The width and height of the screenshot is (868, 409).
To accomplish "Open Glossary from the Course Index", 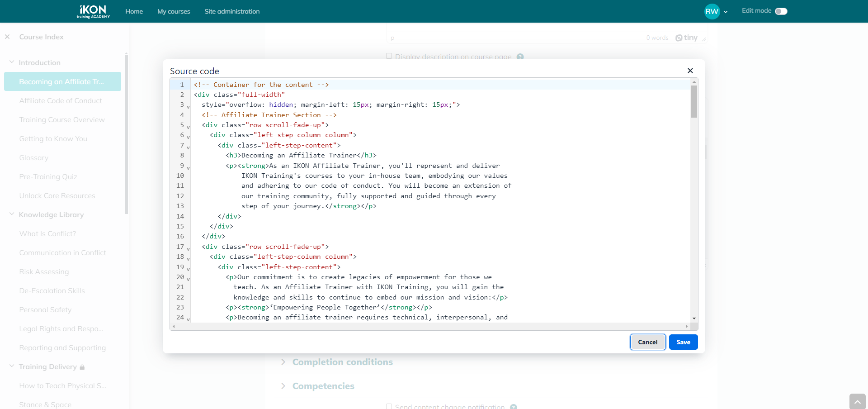I will [x=33, y=157].
